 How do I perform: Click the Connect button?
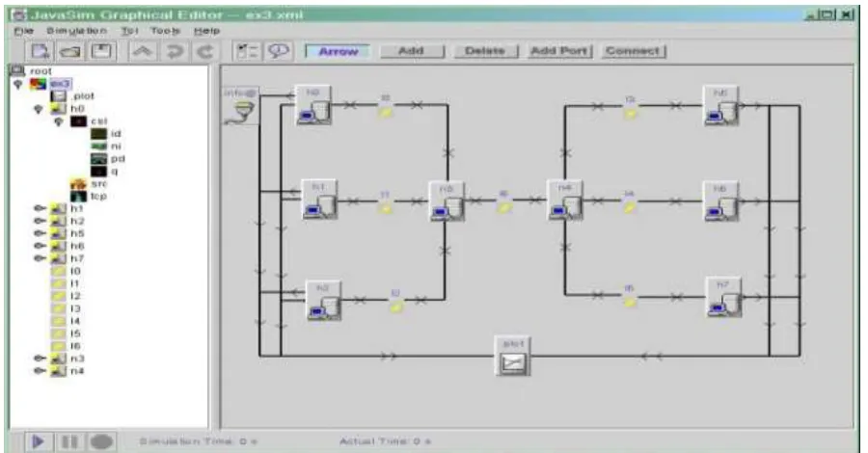tap(634, 51)
